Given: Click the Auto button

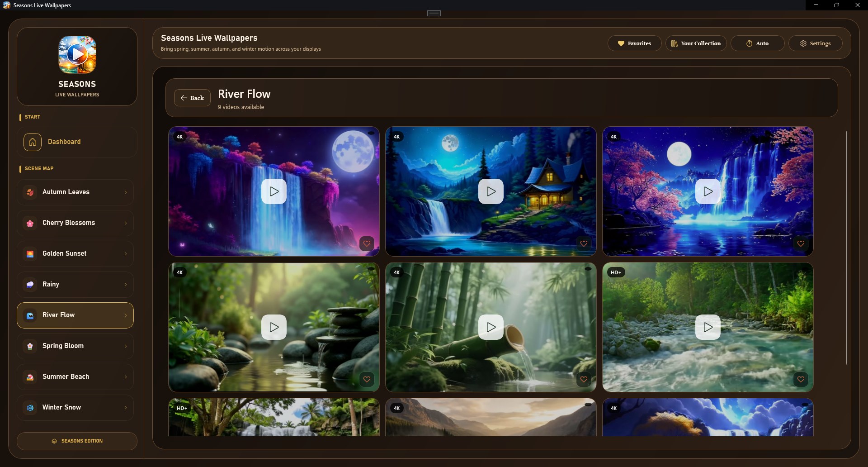Looking at the screenshot, I should [x=757, y=43].
